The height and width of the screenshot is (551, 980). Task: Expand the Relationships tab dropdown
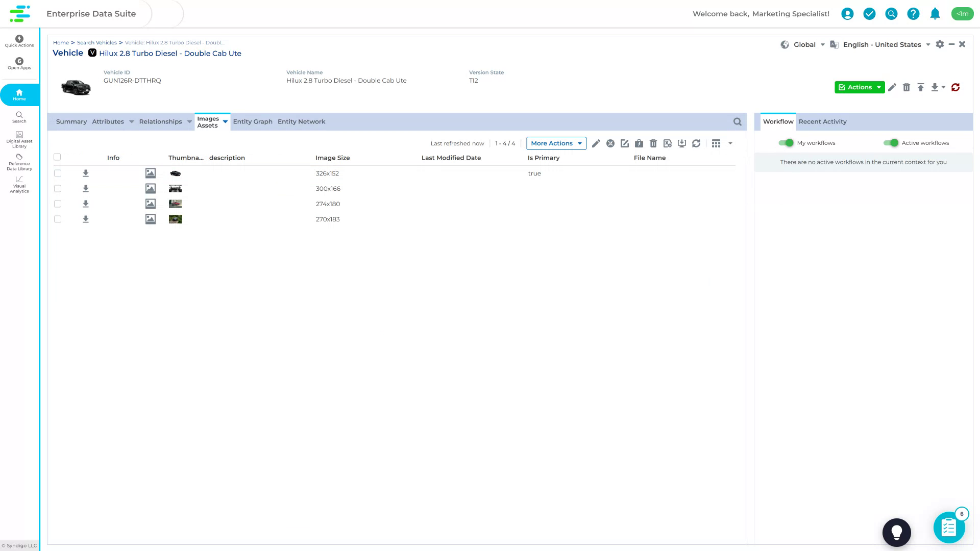pos(189,121)
